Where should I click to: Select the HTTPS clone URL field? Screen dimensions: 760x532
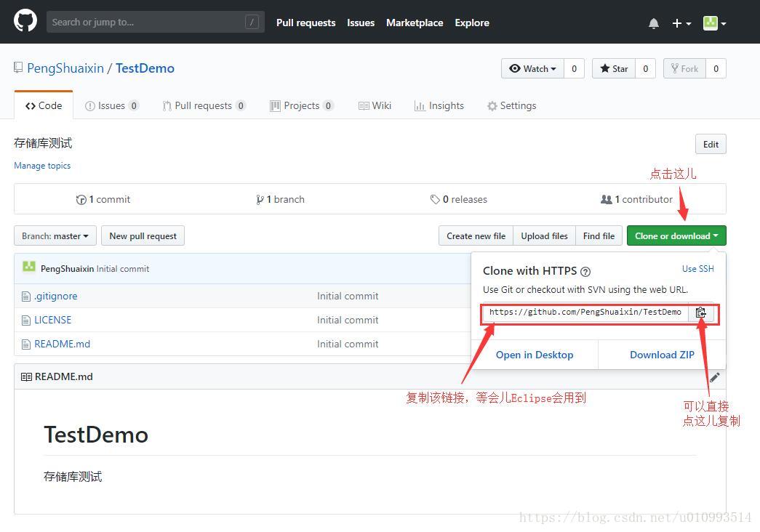pyautogui.click(x=585, y=312)
